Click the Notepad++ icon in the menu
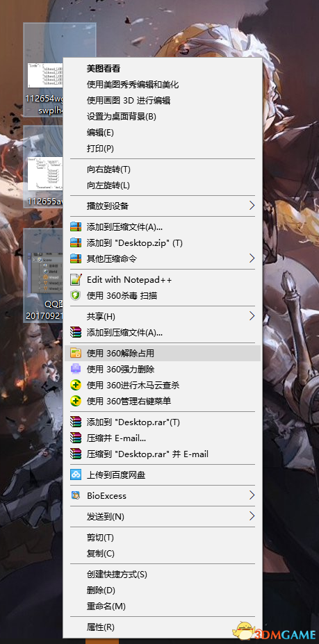The width and height of the screenshot is (319, 644). (76, 280)
